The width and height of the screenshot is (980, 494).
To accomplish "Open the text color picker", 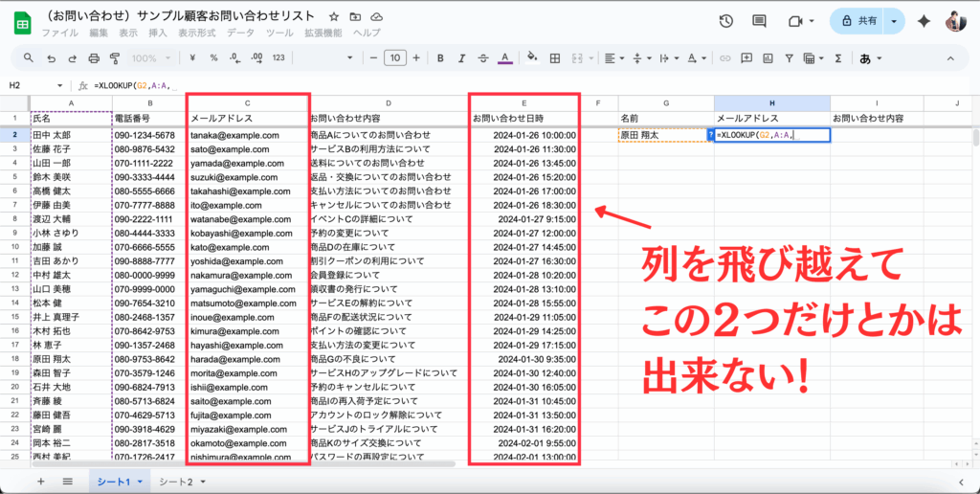I will [505, 58].
